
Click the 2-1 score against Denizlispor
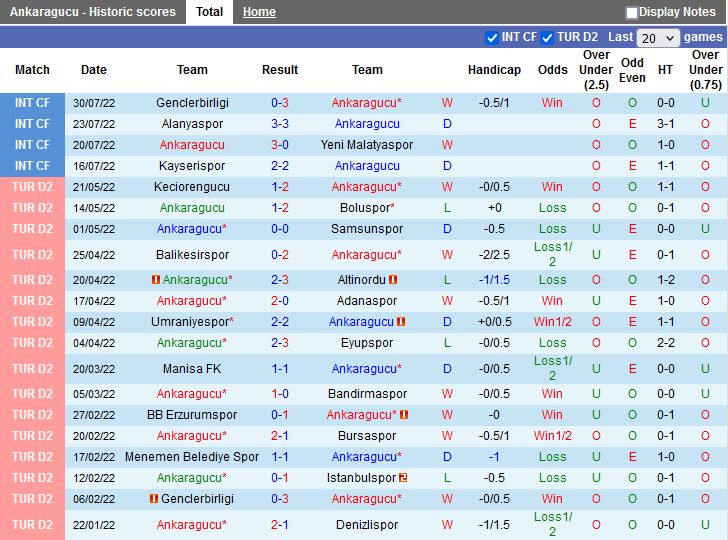click(280, 525)
